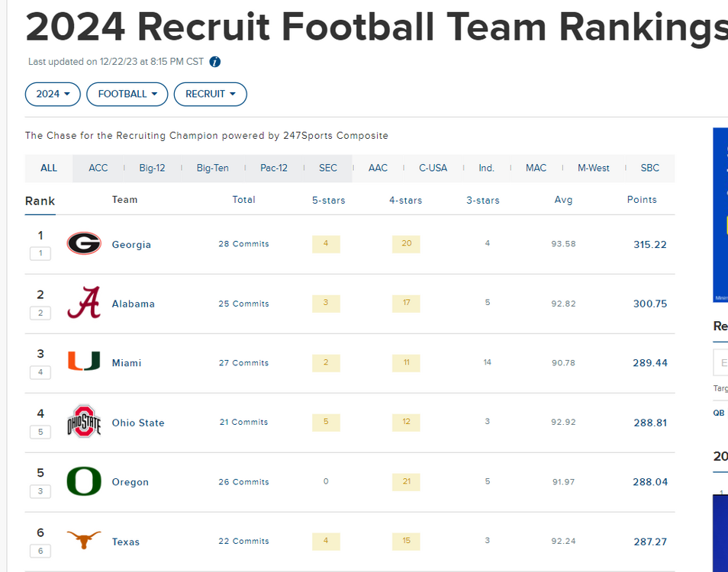The height and width of the screenshot is (572, 728).
Task: Select the ACC conference tab
Action: click(98, 168)
